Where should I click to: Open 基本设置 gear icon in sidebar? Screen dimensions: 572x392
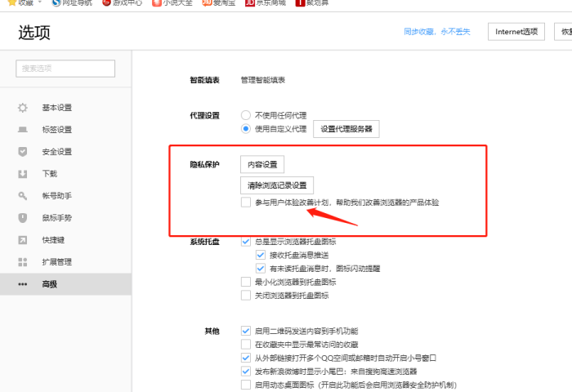[23, 107]
